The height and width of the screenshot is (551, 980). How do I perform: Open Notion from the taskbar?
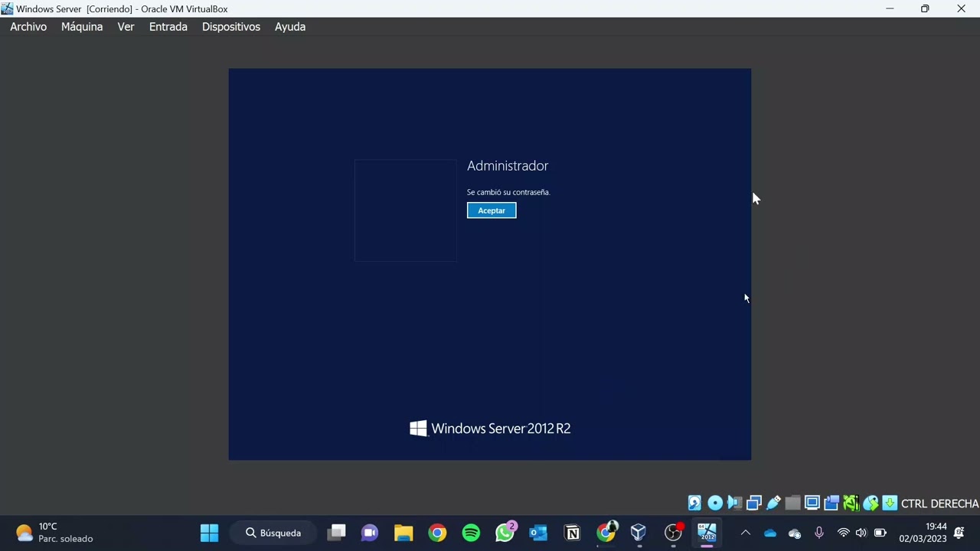point(572,533)
